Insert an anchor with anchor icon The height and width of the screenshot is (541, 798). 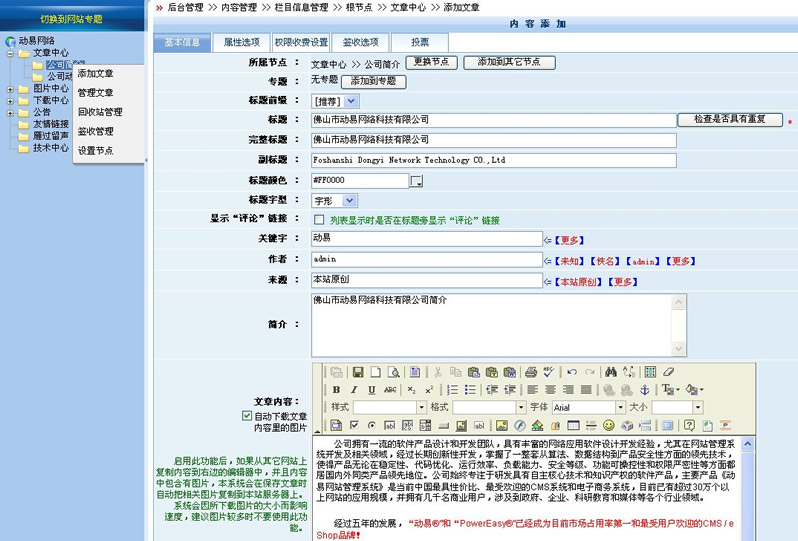click(x=644, y=390)
